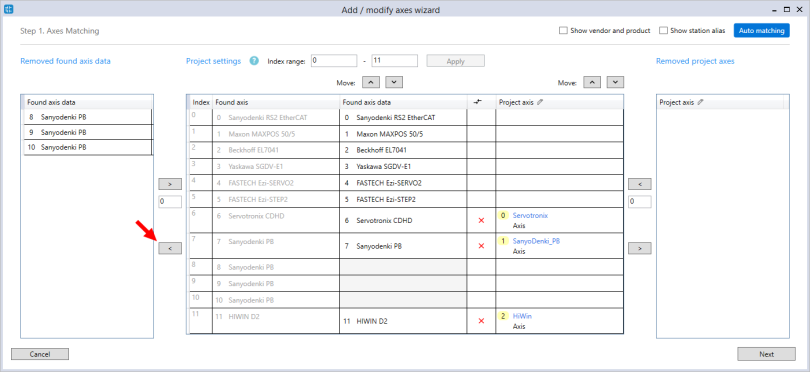Click the Auto matching button
810x372 pixels.
[761, 30]
